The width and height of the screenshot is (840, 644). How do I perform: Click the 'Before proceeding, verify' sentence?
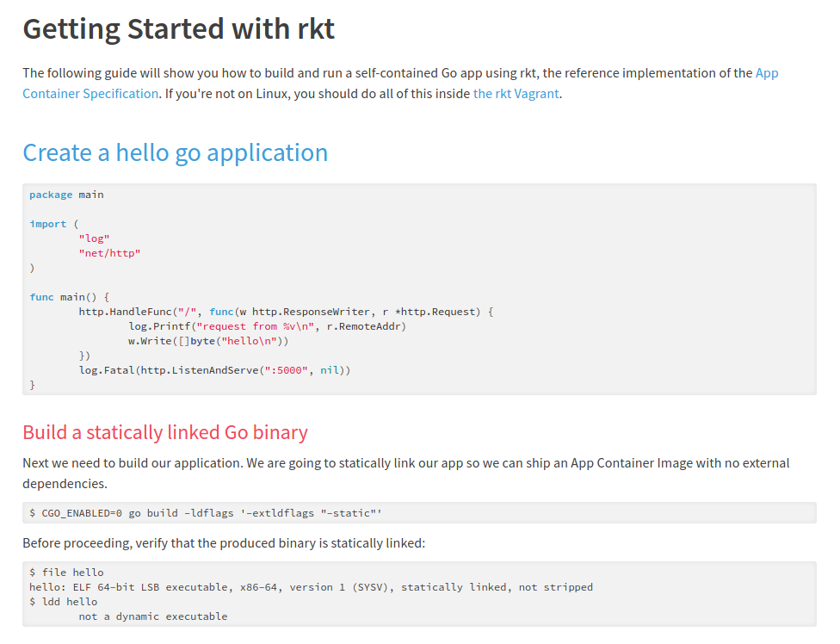(224, 543)
